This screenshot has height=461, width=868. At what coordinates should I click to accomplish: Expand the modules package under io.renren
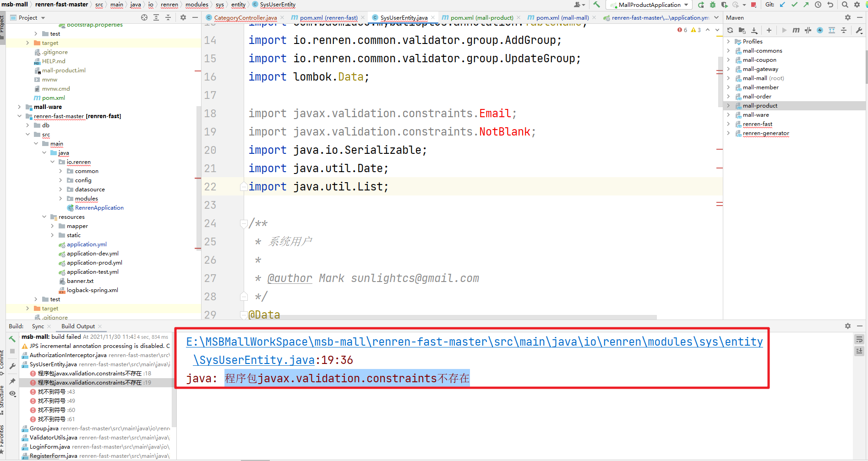(60, 198)
